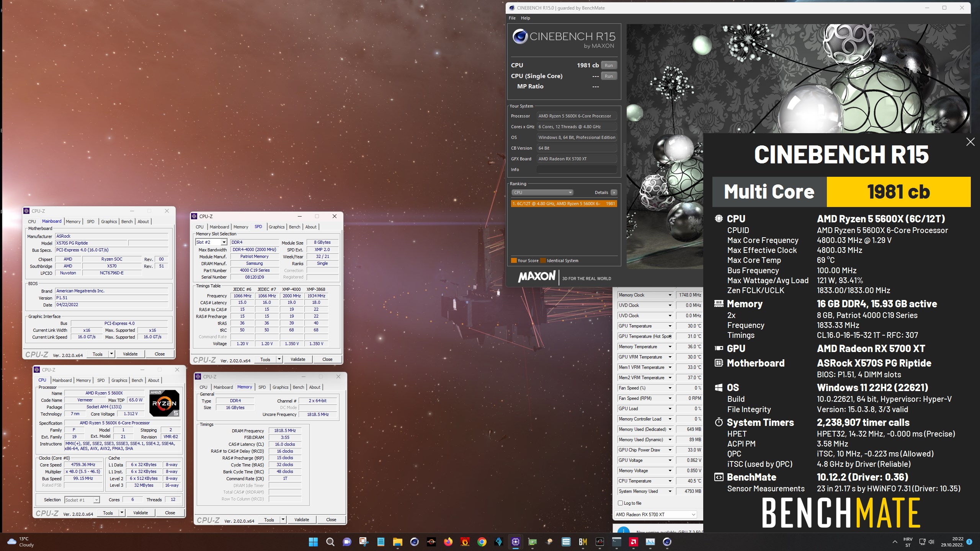This screenshot has width=980, height=551.
Task: Run the CPU (Single Core) test
Action: (x=609, y=76)
